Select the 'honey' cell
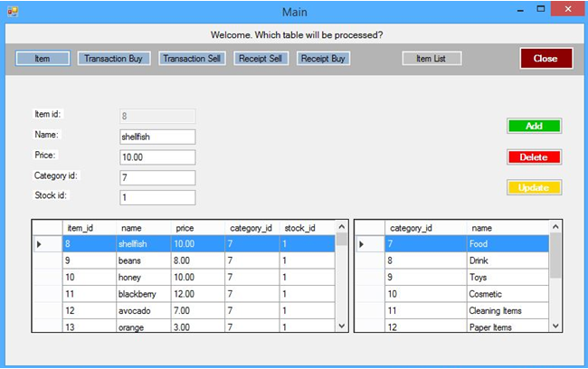Image resolution: width=588 pixels, height=369 pixels. (x=144, y=278)
